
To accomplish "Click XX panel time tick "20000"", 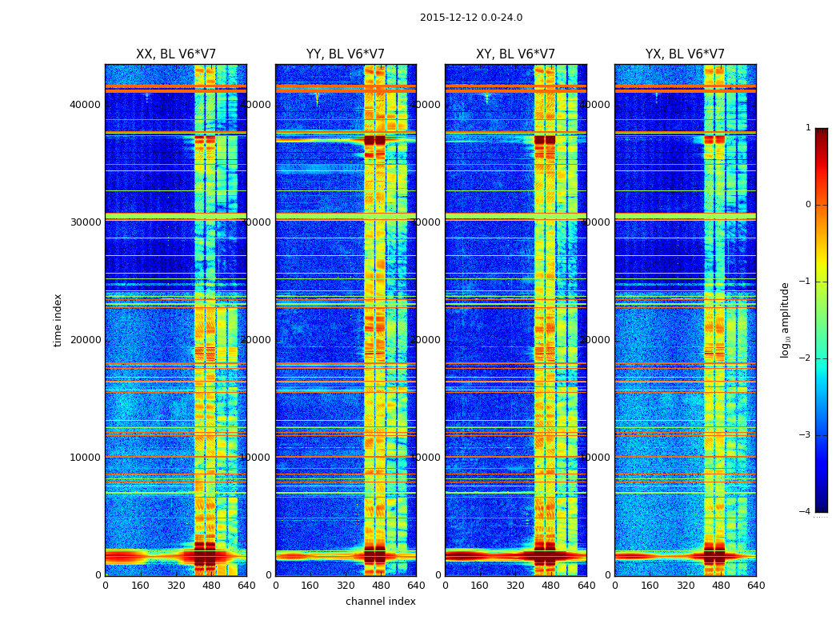I will pos(85,340).
